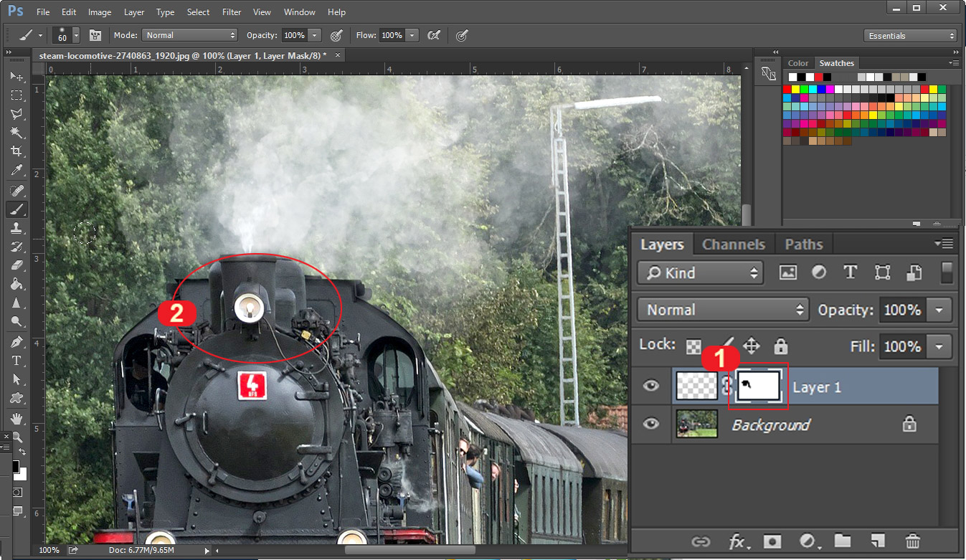
Task: Open the Brush panel toggle icon
Action: [x=95, y=35]
